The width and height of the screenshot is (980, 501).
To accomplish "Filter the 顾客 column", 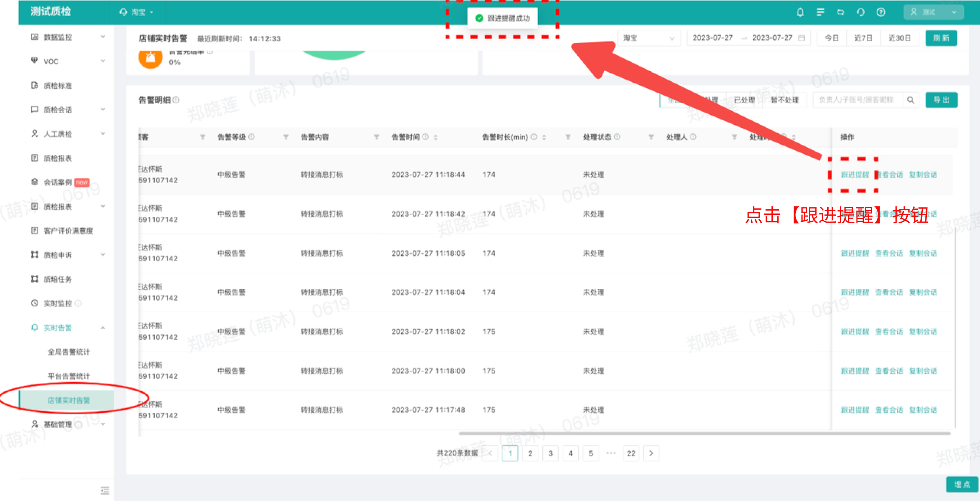I will pyautogui.click(x=202, y=137).
